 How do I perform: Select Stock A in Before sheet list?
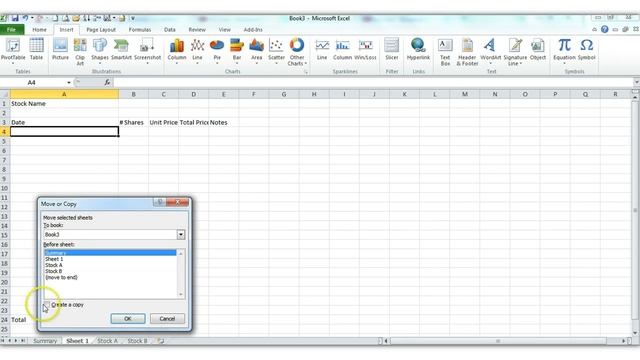(110, 265)
